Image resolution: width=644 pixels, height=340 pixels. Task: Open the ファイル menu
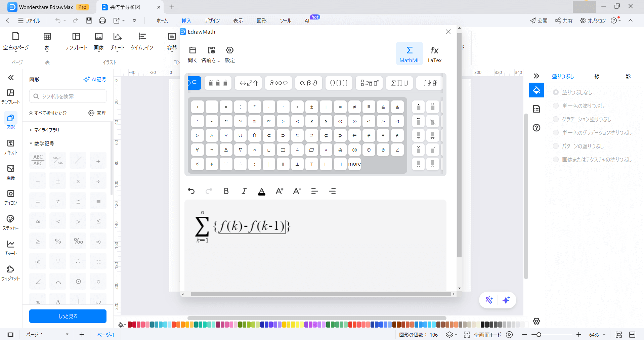click(x=29, y=20)
